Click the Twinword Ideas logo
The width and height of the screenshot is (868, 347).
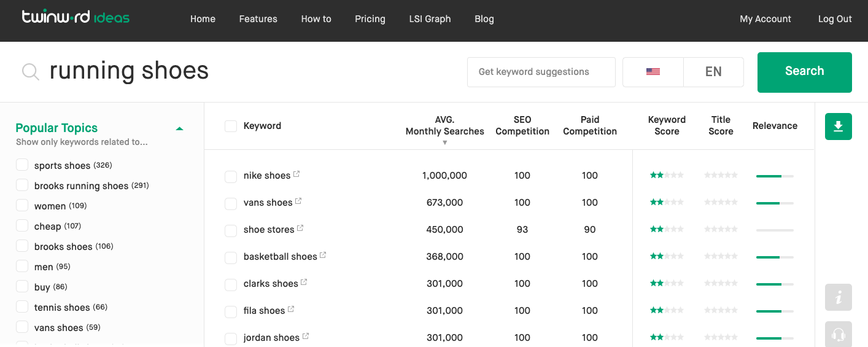[x=76, y=18]
